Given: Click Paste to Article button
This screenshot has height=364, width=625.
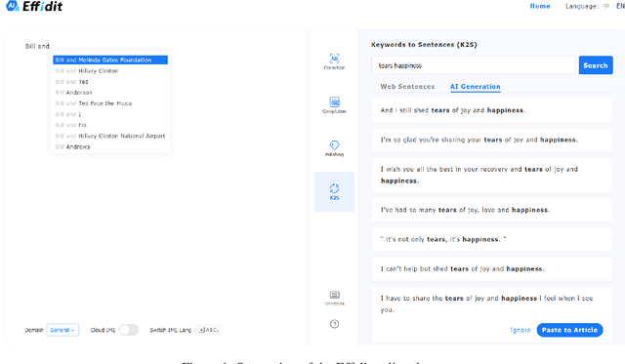Looking at the screenshot, I should pyautogui.click(x=569, y=330).
